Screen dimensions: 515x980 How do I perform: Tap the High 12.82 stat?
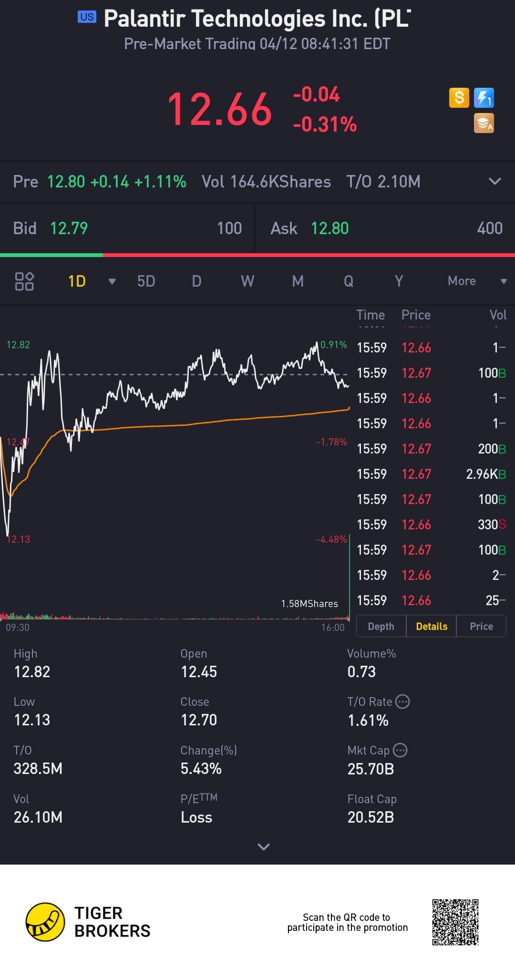(32, 663)
